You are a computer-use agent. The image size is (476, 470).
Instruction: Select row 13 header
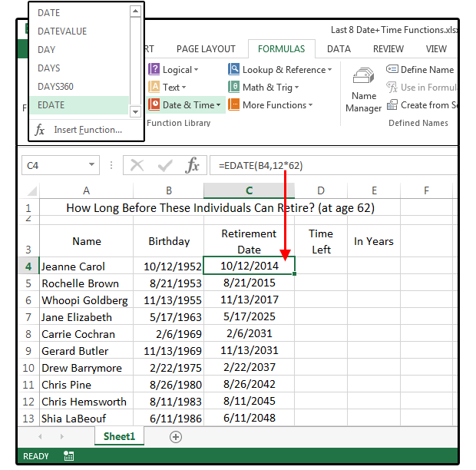click(28, 419)
